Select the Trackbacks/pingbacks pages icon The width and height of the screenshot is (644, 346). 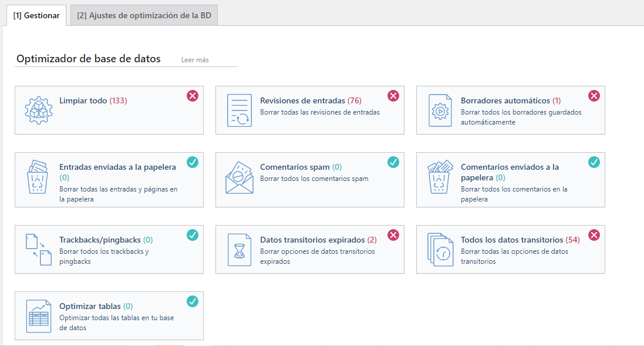pyautogui.click(x=38, y=249)
